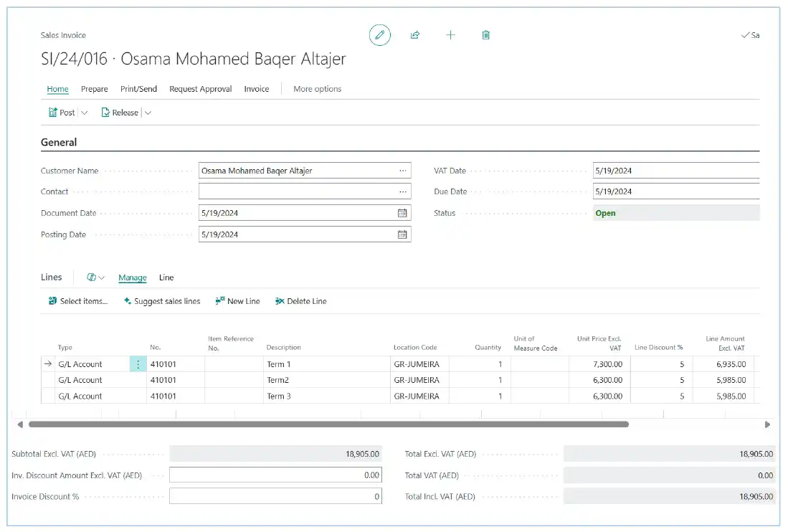Open the Home tab

(58, 89)
